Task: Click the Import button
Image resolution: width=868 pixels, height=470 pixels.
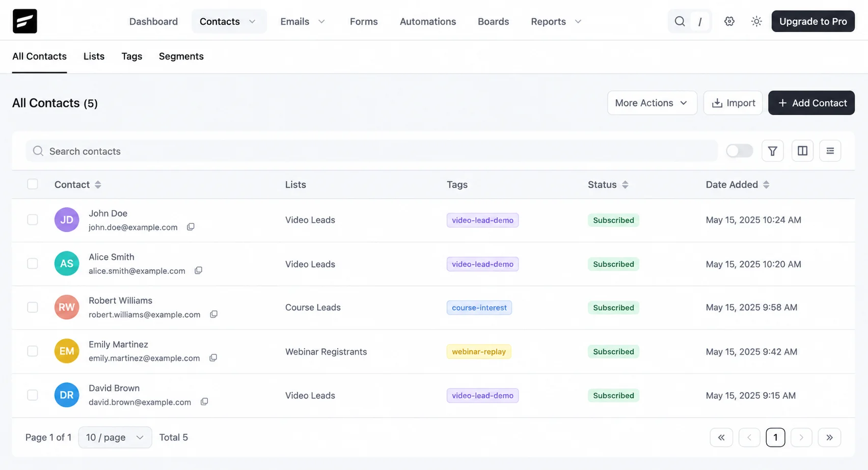Action: [733, 103]
